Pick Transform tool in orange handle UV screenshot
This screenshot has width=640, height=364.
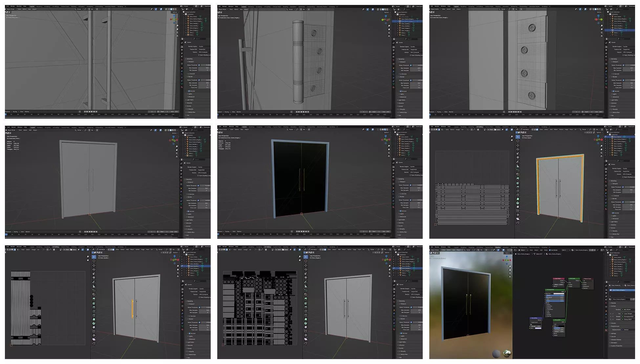[x=94, y=277]
